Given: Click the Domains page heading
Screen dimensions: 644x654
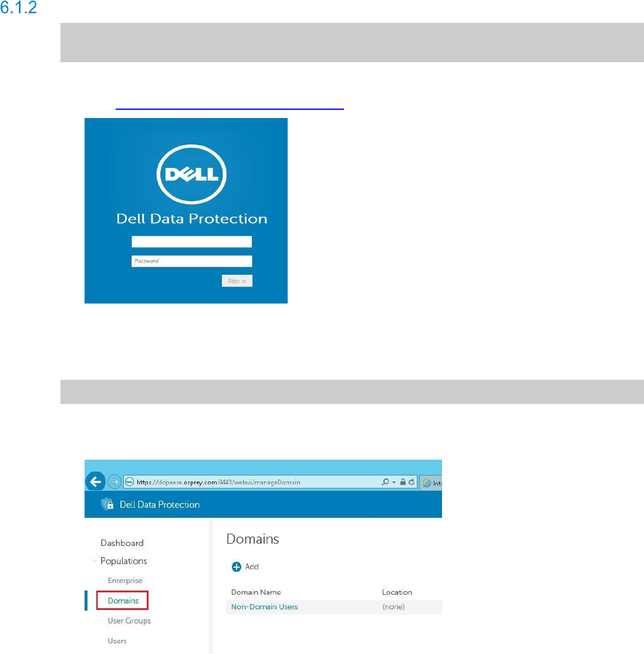Looking at the screenshot, I should 252,539.
